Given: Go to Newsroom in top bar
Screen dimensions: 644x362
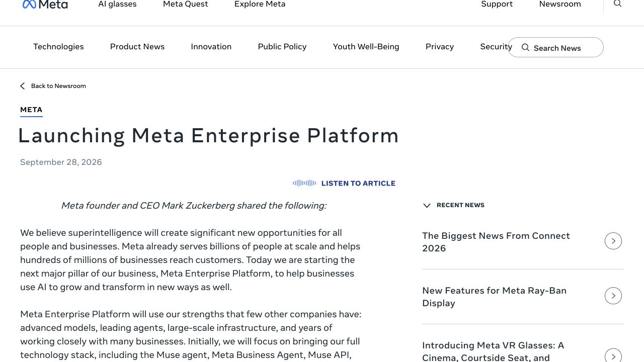Looking at the screenshot, I should (x=560, y=4).
